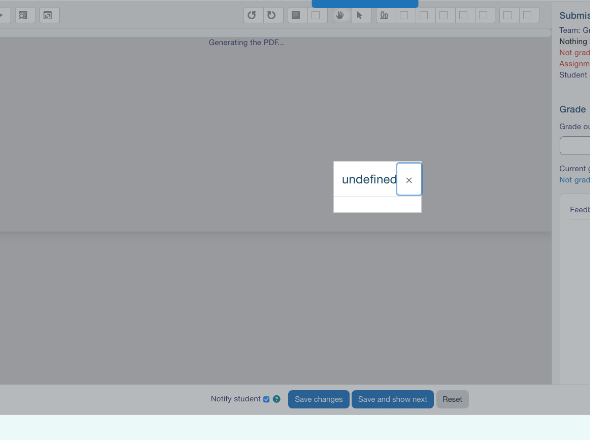Open help icon beside Notify student
The image size is (590, 440).
click(x=277, y=399)
